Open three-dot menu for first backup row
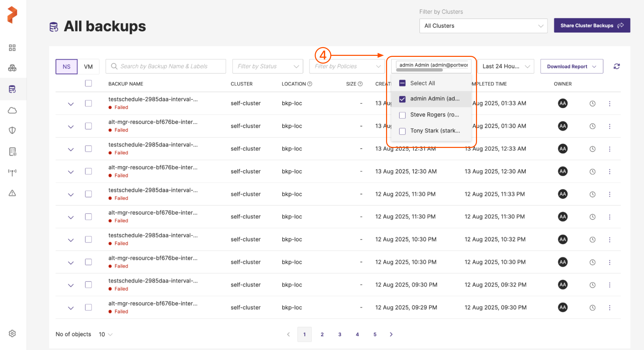Screen dimensions: 644x350 pos(610,104)
